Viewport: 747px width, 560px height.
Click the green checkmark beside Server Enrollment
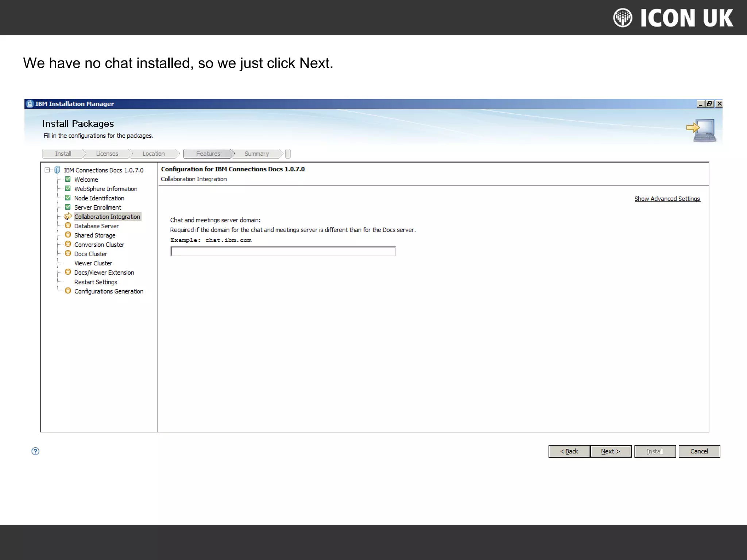68,207
